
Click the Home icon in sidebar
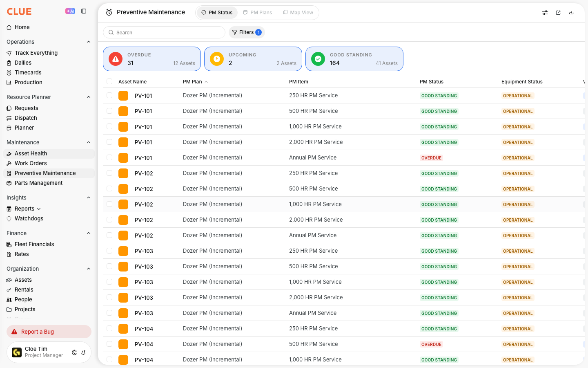coord(9,27)
